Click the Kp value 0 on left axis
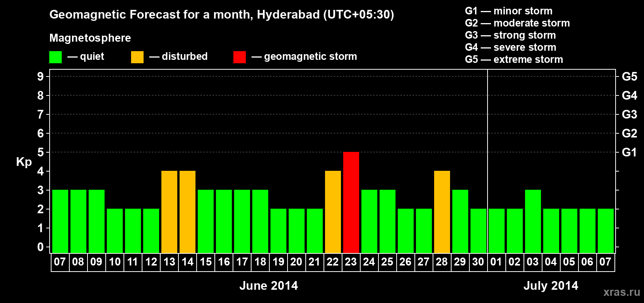Screen dimensions: 644x303 (x=41, y=247)
